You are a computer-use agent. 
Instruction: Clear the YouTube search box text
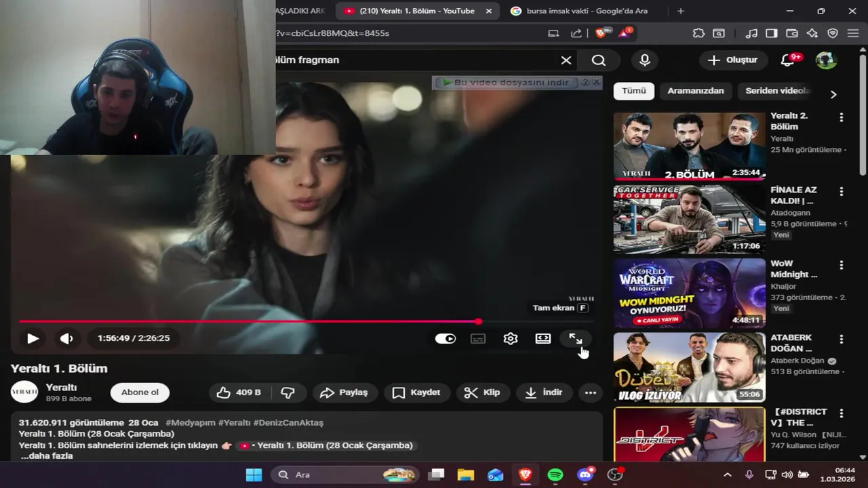pos(566,60)
